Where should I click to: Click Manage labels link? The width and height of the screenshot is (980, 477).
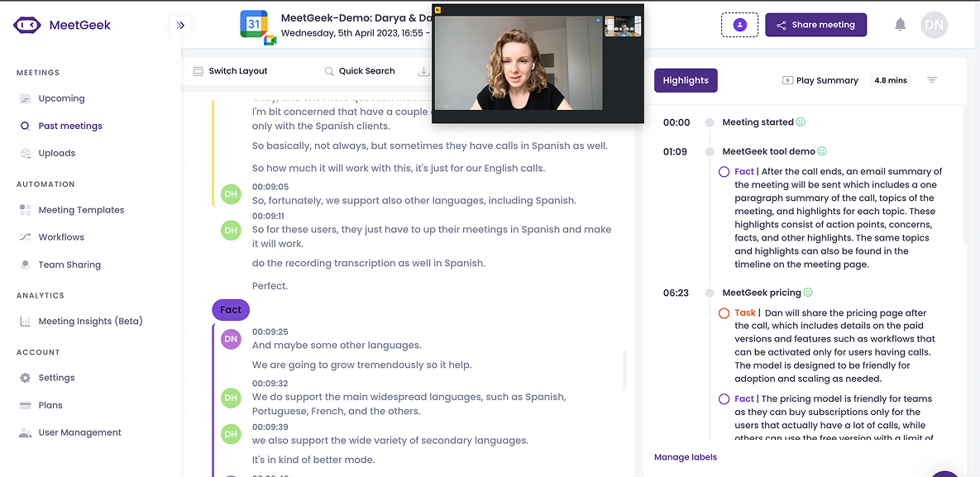coord(686,457)
